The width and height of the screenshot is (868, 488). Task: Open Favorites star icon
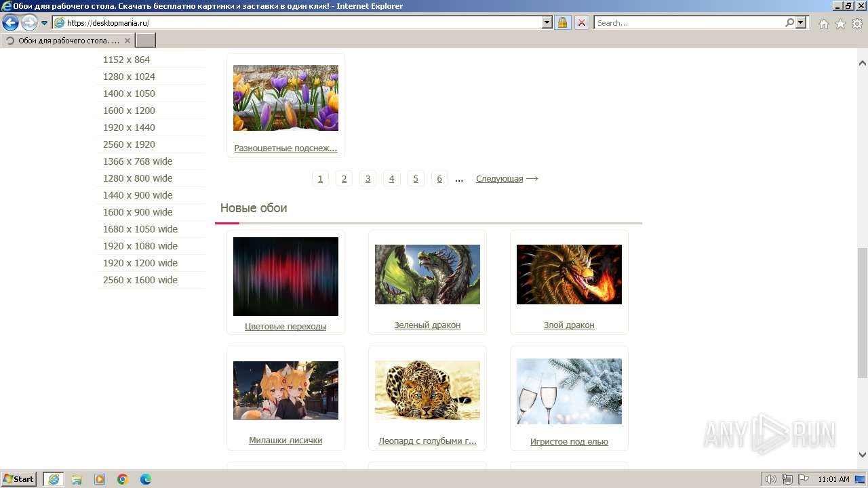840,24
